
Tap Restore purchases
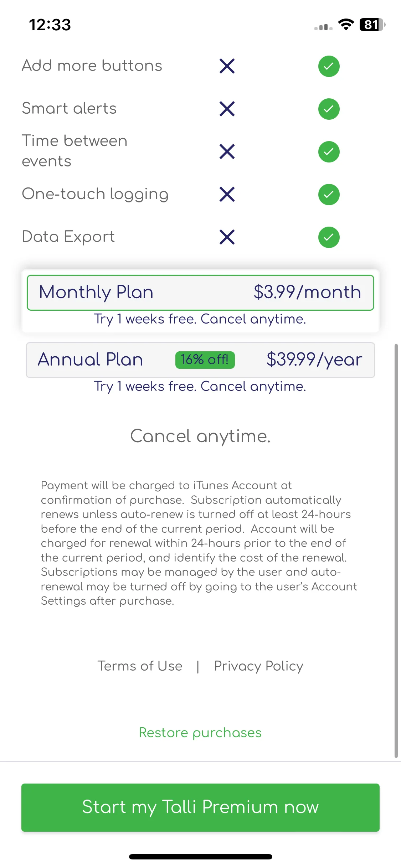click(200, 733)
